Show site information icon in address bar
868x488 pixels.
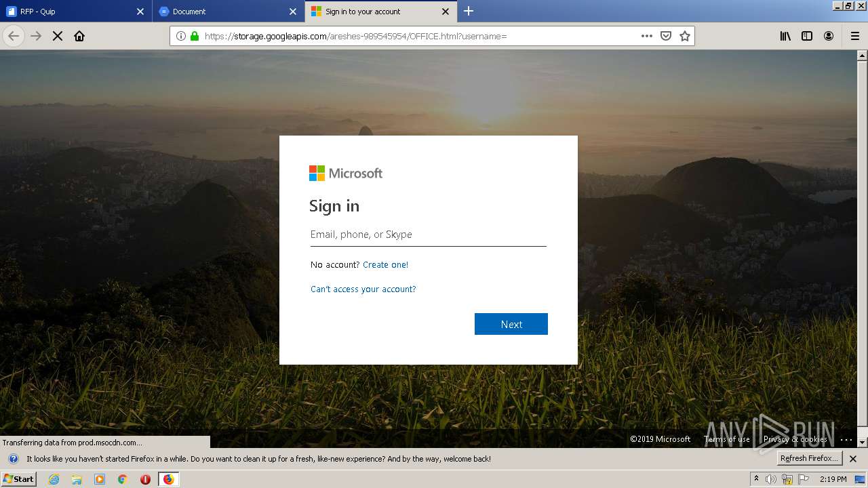pyautogui.click(x=181, y=36)
